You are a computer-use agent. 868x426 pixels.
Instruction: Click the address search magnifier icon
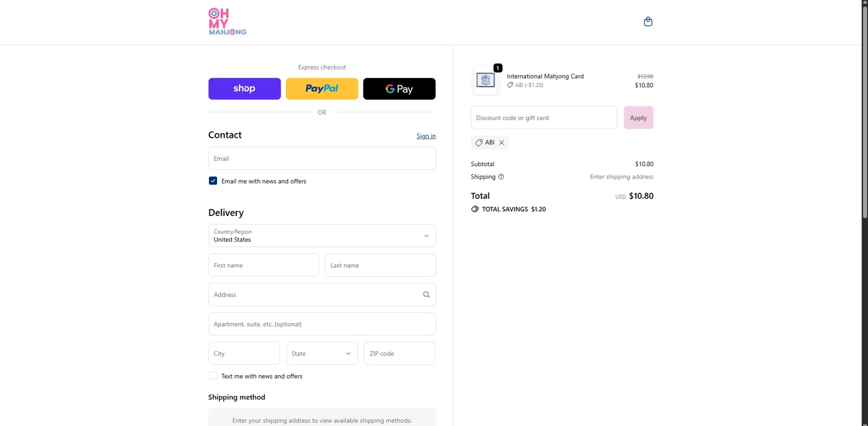click(x=426, y=295)
